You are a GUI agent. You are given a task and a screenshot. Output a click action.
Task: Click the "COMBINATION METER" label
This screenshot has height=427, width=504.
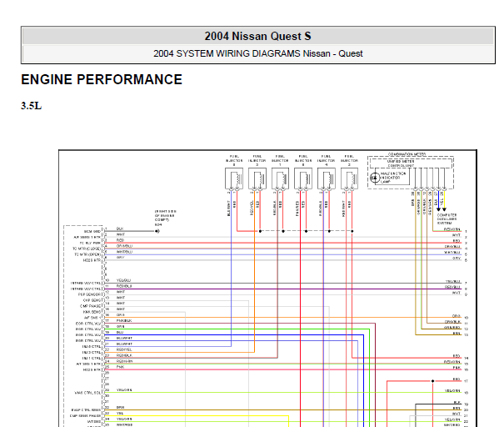pyautogui.click(x=407, y=154)
